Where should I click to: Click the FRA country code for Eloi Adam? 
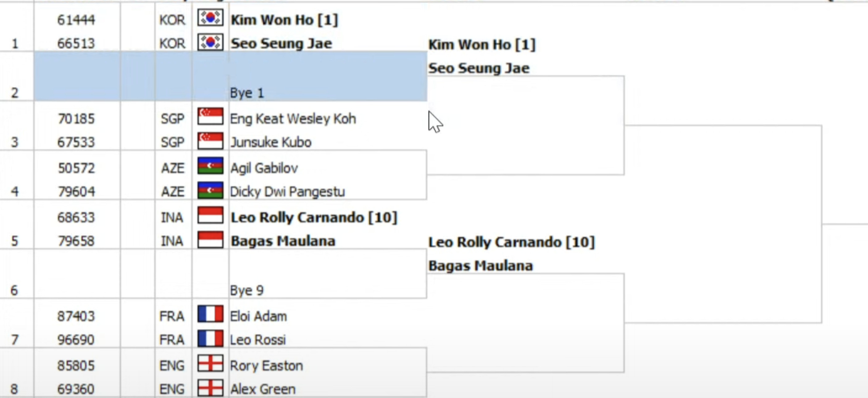coord(172,316)
